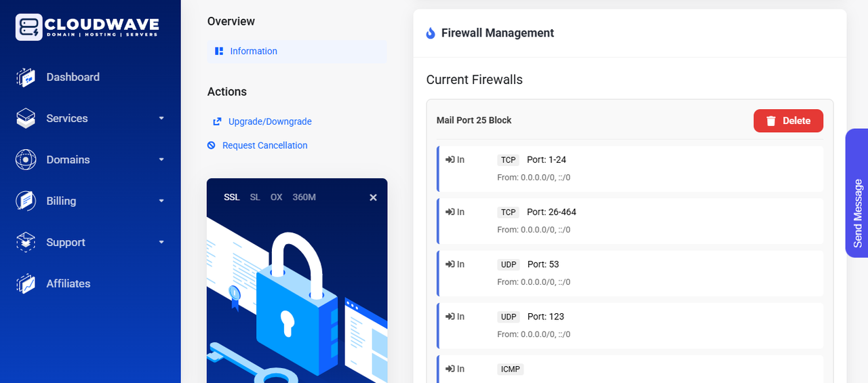Screen dimensions: 868x383
Task: Click inbound arrow icon for Port 1-24
Action: click(450, 160)
